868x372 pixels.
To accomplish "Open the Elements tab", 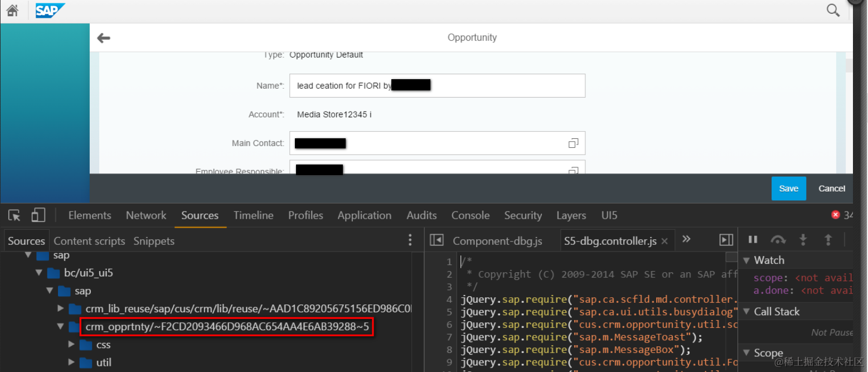I will pos(90,215).
